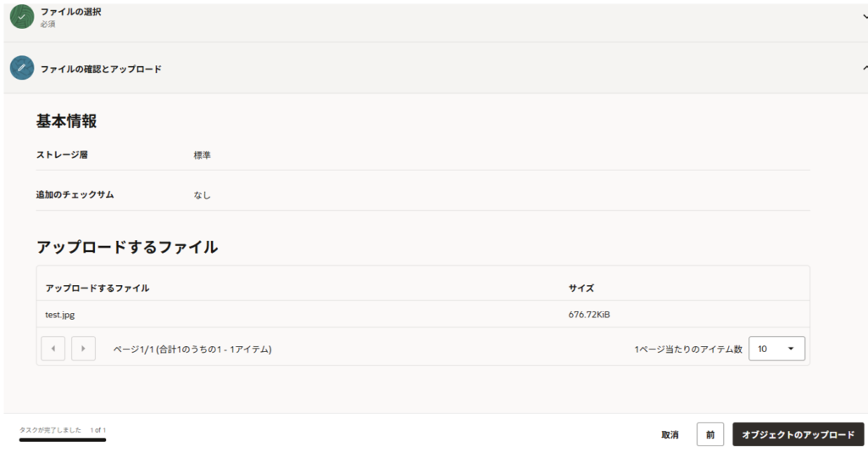Click the green checkmark step icon
Screen dimensions: 868x453
pos(21,17)
